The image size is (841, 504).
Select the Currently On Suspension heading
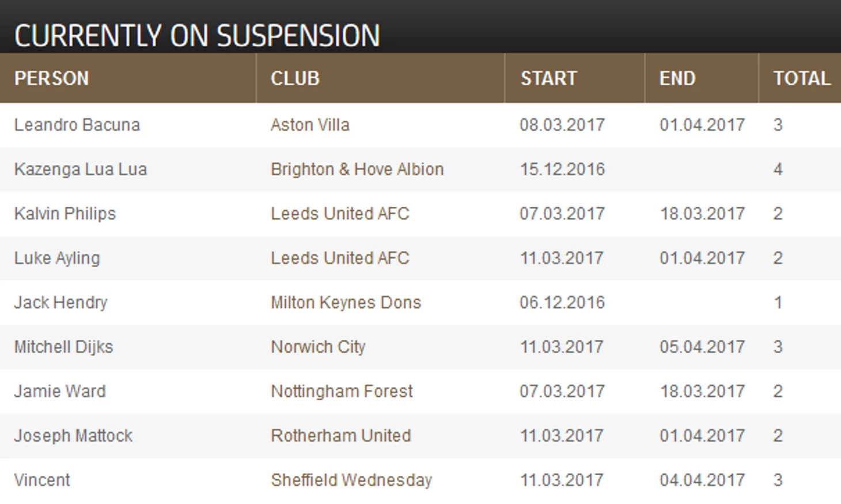[197, 35]
